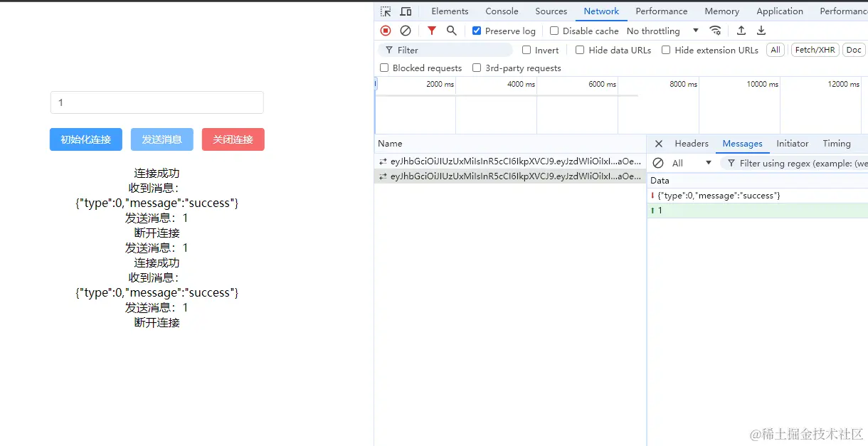Click the 2000 ms timeline marker

(440, 84)
